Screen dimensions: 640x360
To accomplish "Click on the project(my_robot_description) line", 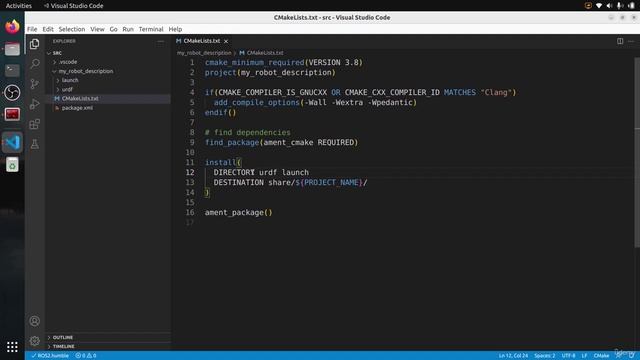I will 270,73.
